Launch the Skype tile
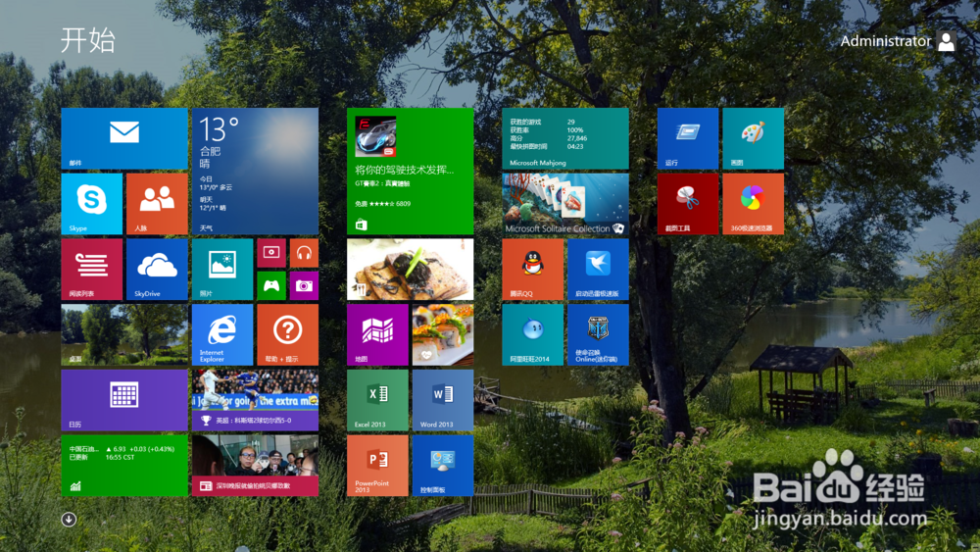980x552 pixels. [92, 204]
